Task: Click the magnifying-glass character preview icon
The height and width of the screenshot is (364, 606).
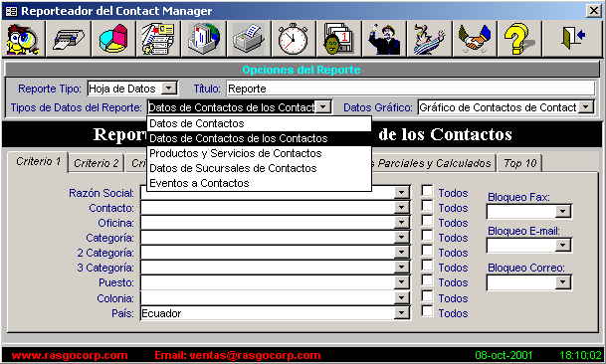Action: coord(23,39)
